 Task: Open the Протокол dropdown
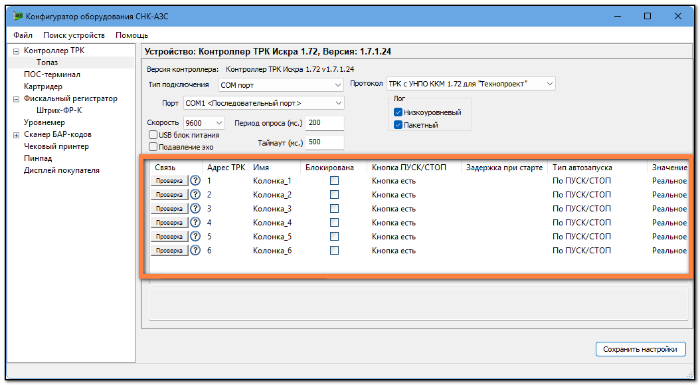[471, 84]
